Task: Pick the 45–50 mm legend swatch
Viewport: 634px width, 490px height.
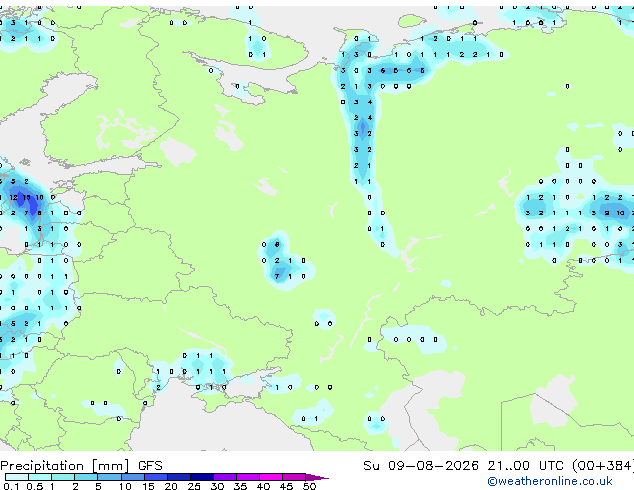Action: pos(294,477)
